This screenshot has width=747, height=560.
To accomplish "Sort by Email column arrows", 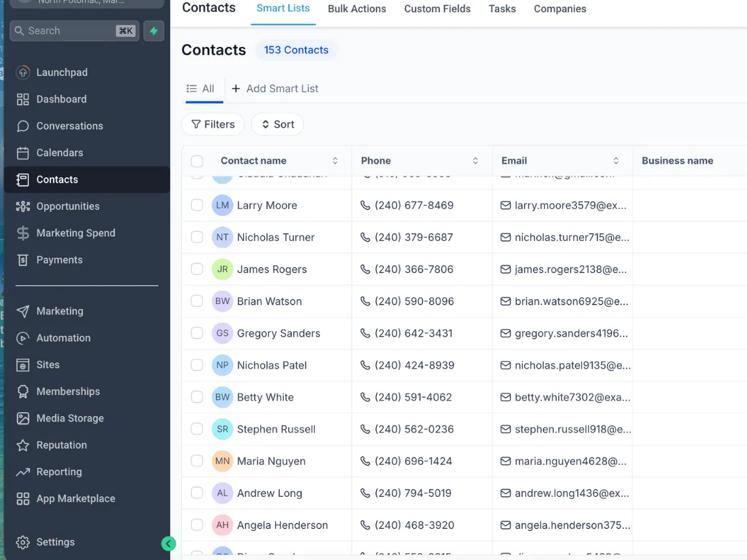I will (x=615, y=161).
